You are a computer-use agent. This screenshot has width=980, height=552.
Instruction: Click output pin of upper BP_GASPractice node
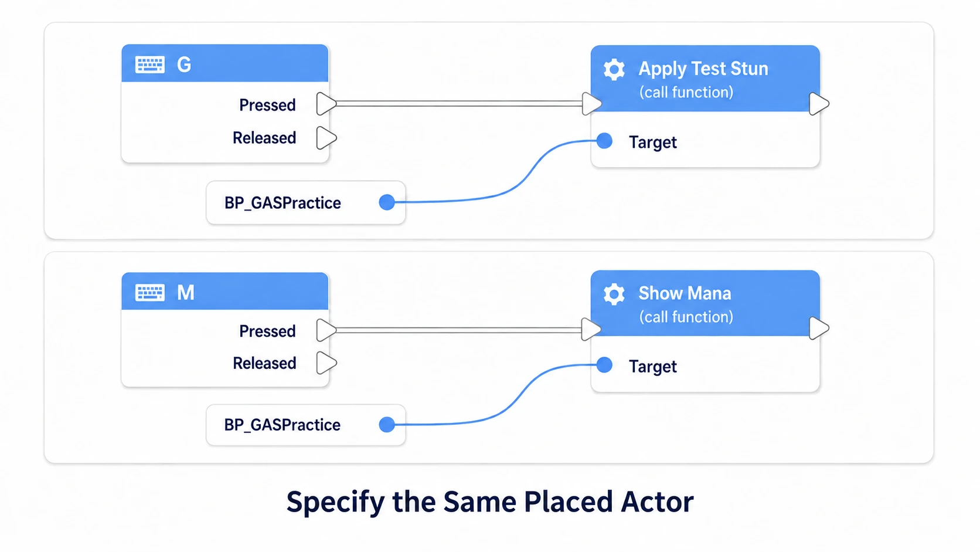(x=387, y=202)
